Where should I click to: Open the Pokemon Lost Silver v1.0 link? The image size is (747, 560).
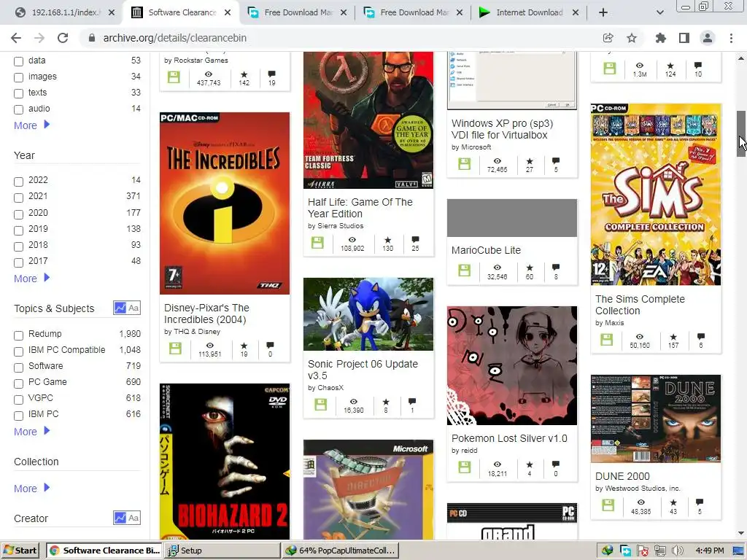(509, 438)
